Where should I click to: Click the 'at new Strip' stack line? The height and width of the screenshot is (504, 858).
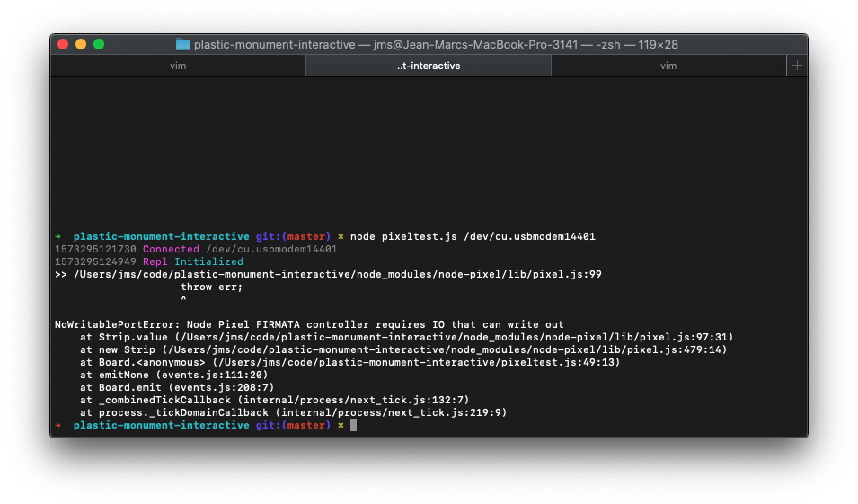point(403,349)
